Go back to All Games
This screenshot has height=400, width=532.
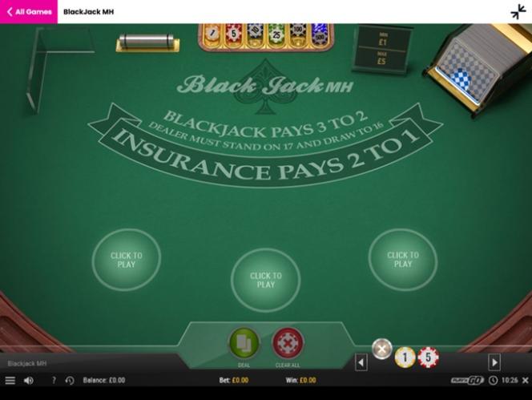click(29, 11)
